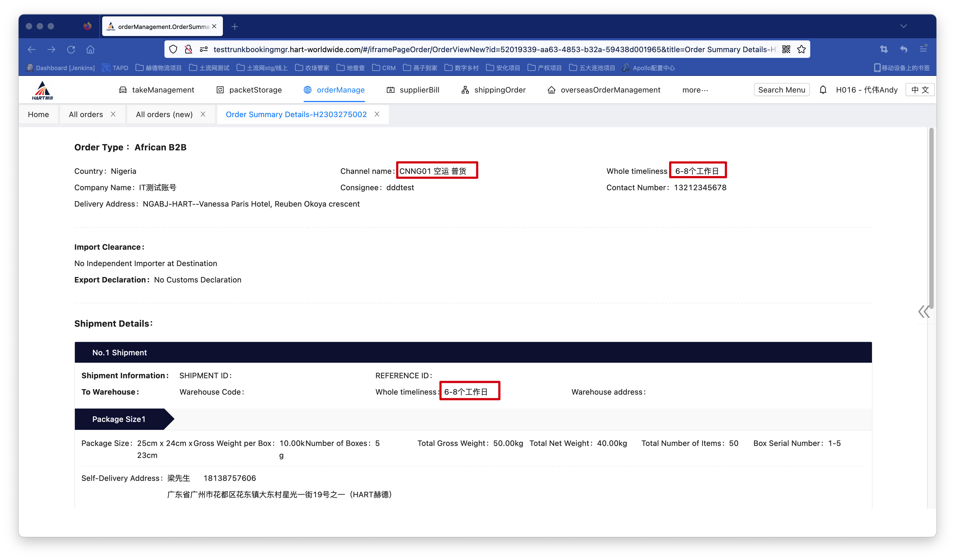Switch language with 中文 button
This screenshot has width=955, height=560.
click(x=920, y=90)
